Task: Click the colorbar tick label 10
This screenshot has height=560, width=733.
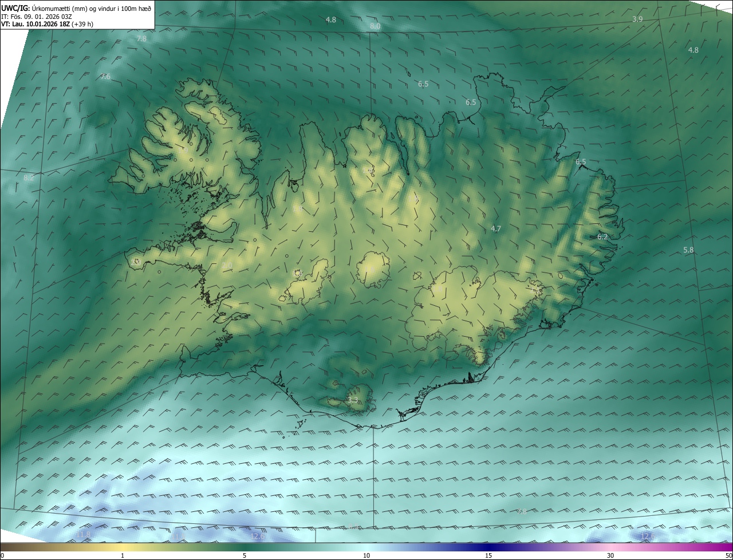Action: click(x=366, y=556)
